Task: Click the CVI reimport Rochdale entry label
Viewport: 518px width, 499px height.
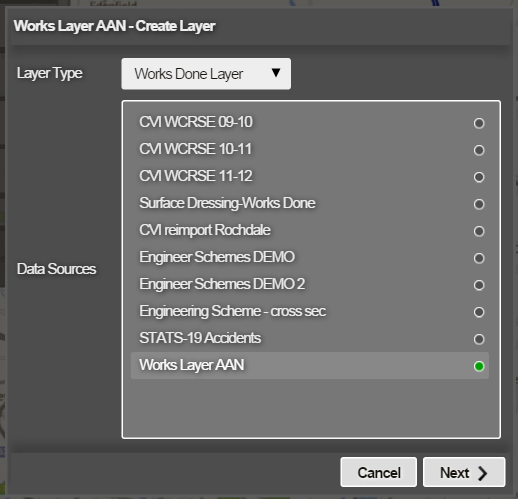Action: click(205, 230)
